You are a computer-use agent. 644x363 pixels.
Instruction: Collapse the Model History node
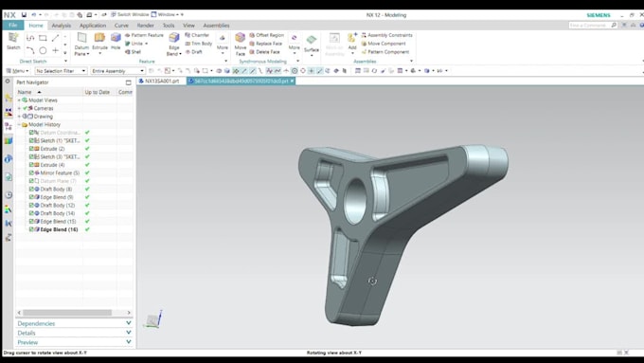tap(19, 124)
